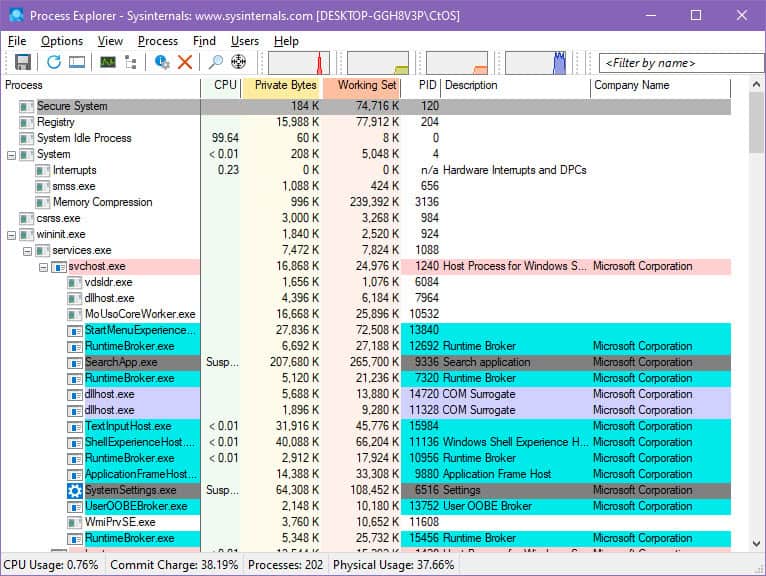Click the SystemSettings.exe gear icon
The height and width of the screenshot is (576, 766).
coord(74,490)
